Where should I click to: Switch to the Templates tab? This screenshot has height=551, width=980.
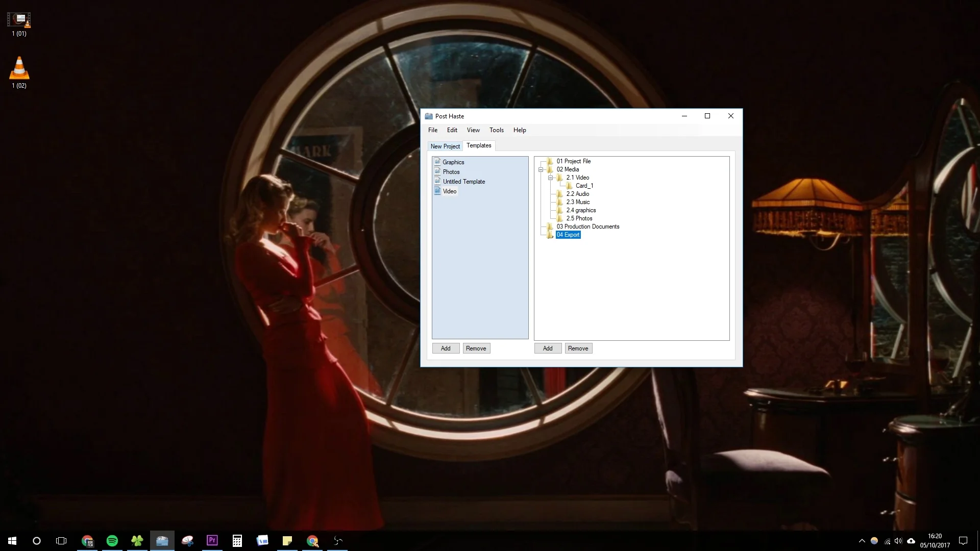point(479,145)
